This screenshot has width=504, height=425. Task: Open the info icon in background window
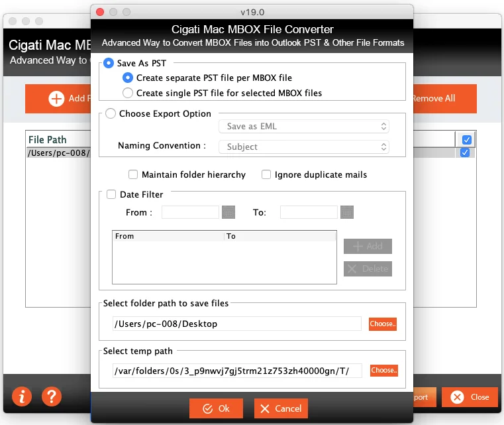pos(22,396)
